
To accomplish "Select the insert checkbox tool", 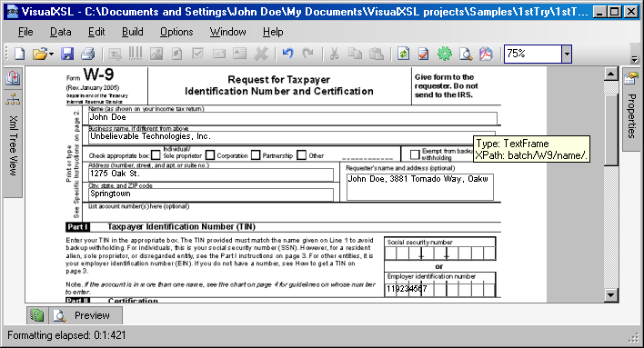I will [198, 54].
